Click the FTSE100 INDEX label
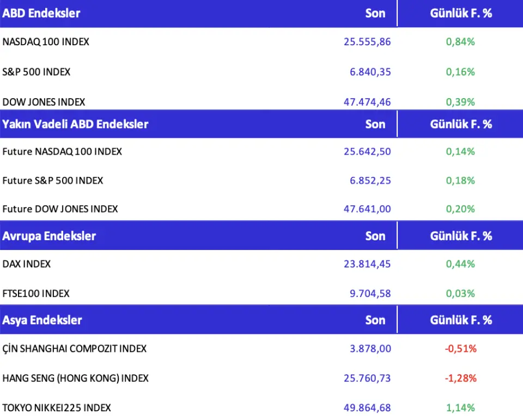 [36, 294]
